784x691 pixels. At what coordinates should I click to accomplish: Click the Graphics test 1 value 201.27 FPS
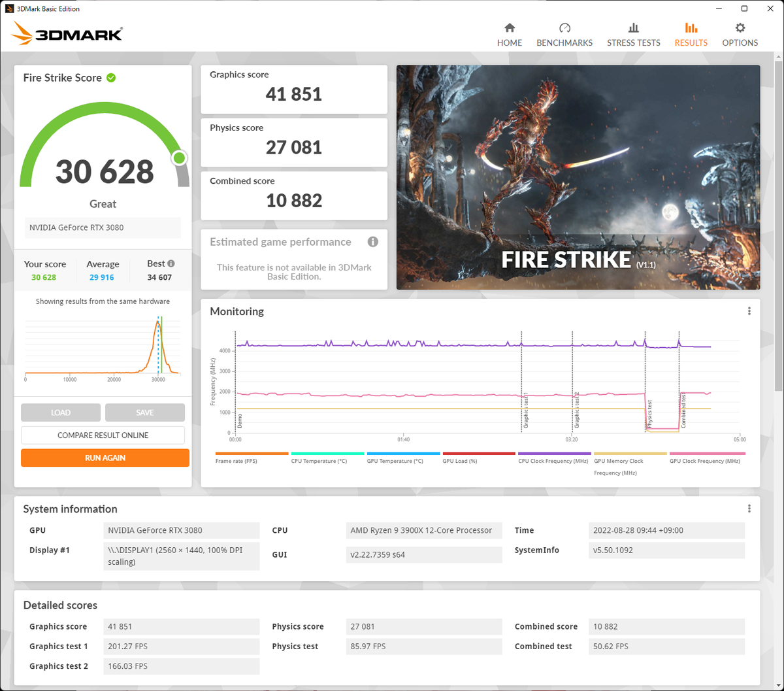coord(181,646)
